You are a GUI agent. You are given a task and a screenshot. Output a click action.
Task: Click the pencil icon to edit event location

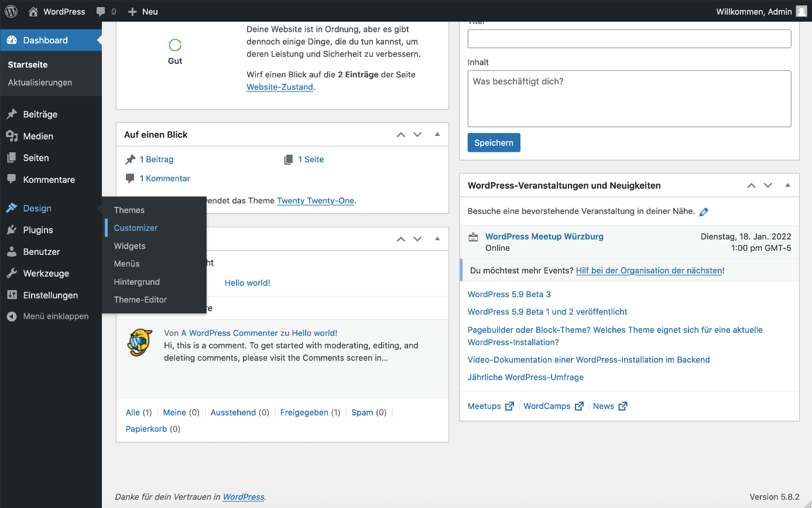[704, 212]
